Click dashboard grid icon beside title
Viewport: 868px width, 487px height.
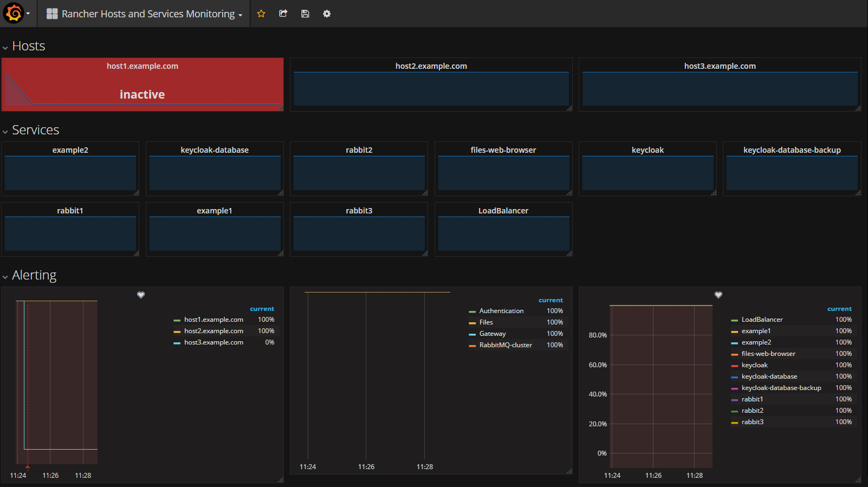(x=52, y=14)
